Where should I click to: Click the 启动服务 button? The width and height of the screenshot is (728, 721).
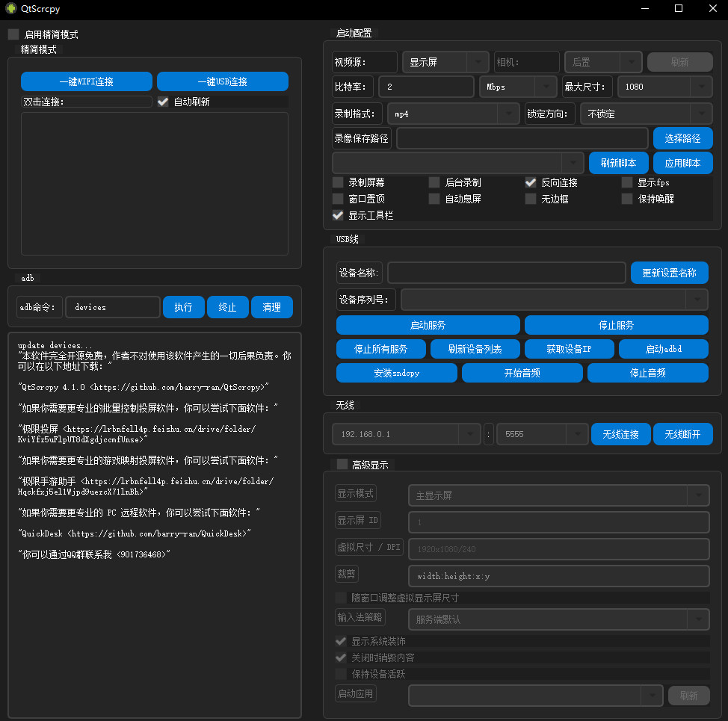[428, 325]
